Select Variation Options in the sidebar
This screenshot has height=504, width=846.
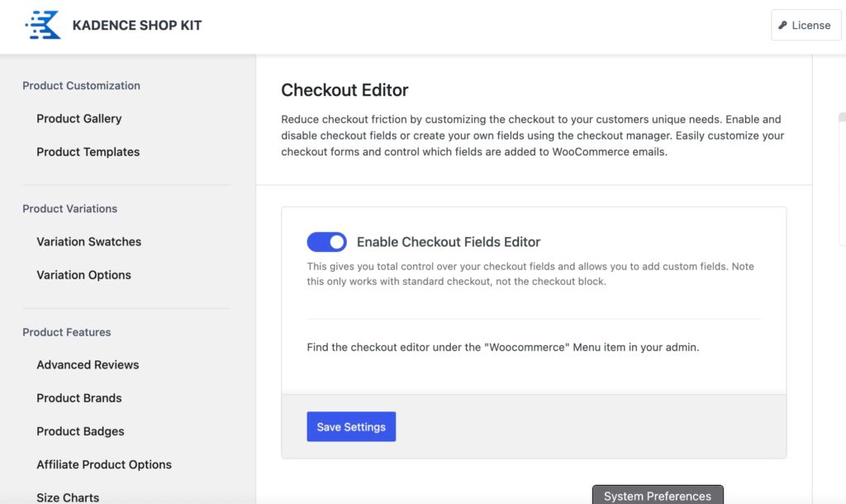pos(84,274)
